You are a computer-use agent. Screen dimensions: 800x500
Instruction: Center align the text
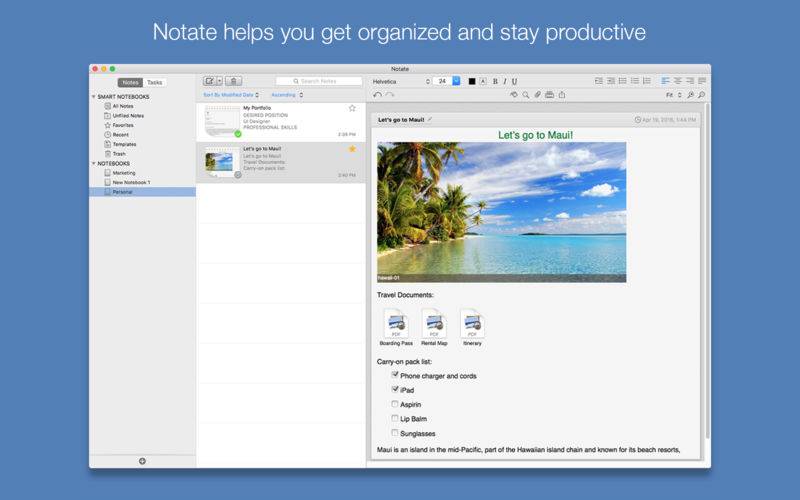[678, 81]
